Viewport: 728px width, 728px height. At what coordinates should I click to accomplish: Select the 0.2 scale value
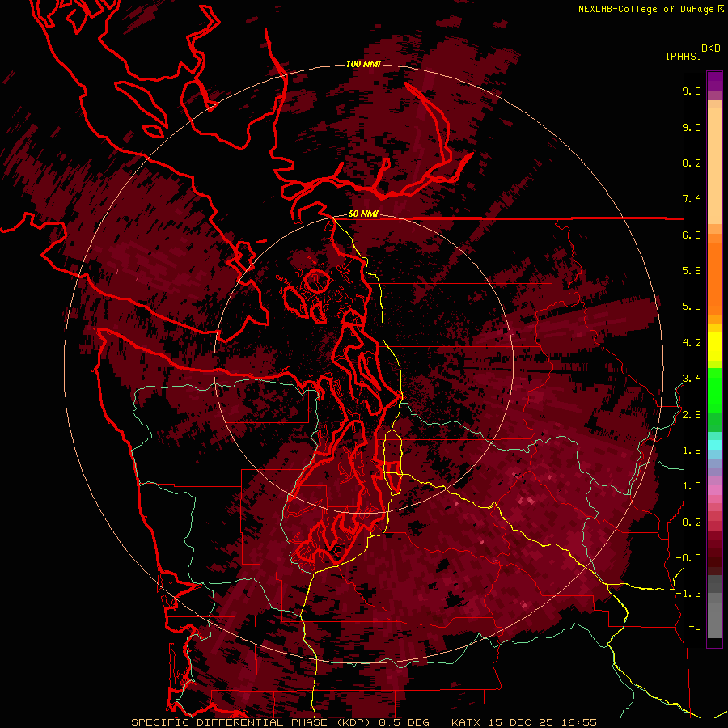(x=692, y=523)
